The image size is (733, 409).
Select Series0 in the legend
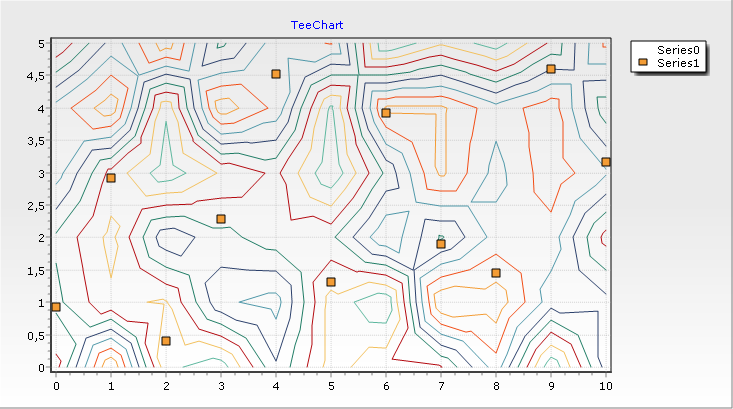(678, 50)
